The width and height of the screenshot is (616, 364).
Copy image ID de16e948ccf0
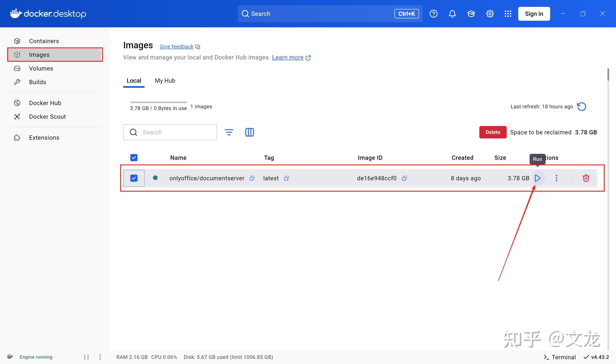coord(404,178)
